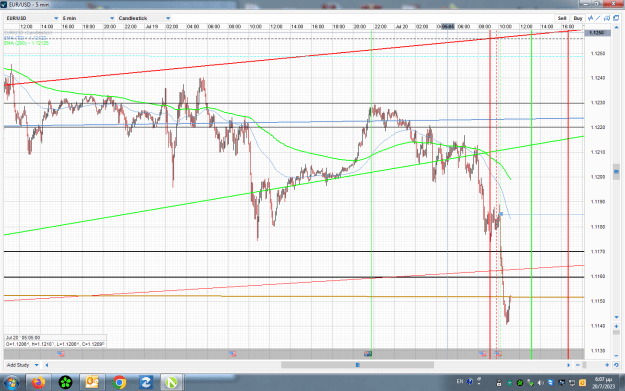This screenshot has height=391, width=625.
Task: Click the 1.1258 current price label
Action: coord(597,33)
